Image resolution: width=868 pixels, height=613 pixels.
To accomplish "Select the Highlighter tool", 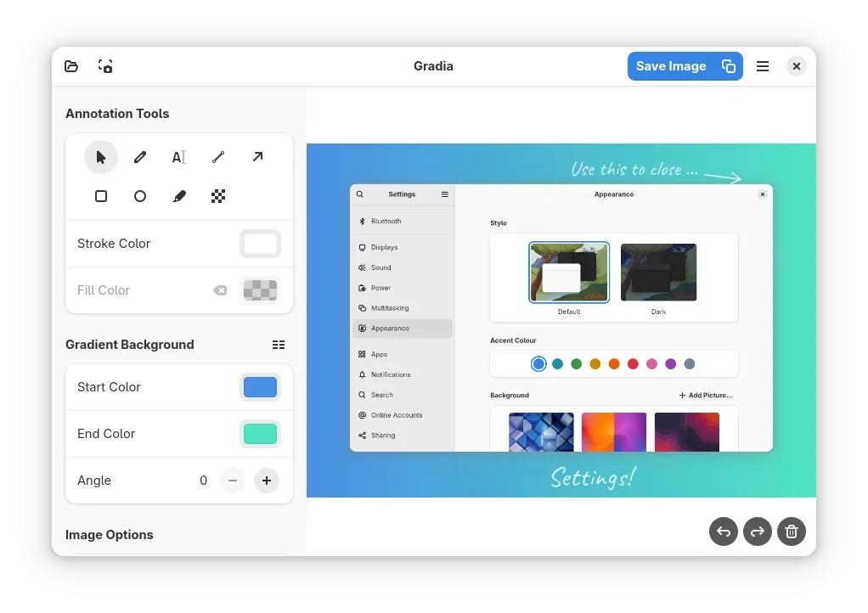I will tap(179, 196).
